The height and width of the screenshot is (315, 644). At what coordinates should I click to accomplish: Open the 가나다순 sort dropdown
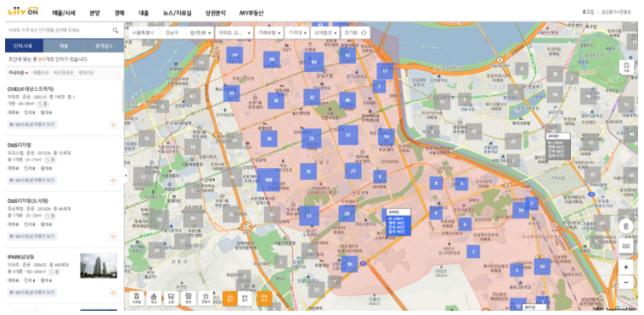click(x=18, y=73)
